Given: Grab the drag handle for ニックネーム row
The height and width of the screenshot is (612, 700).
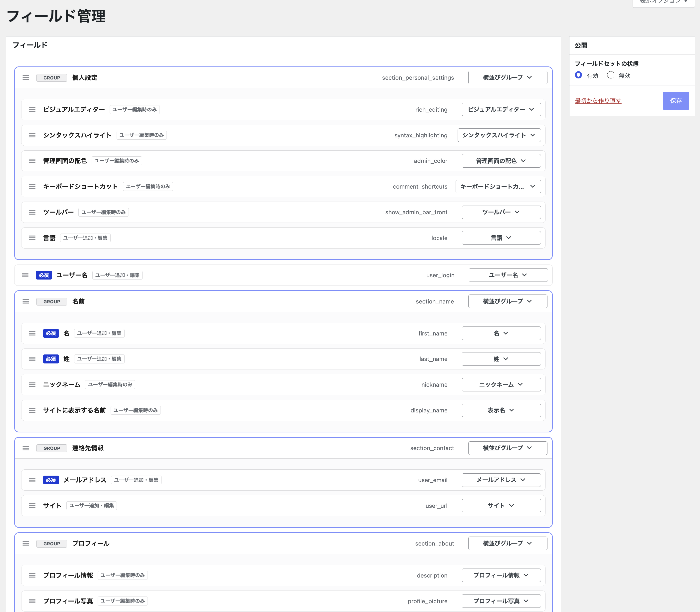Looking at the screenshot, I should (x=32, y=384).
